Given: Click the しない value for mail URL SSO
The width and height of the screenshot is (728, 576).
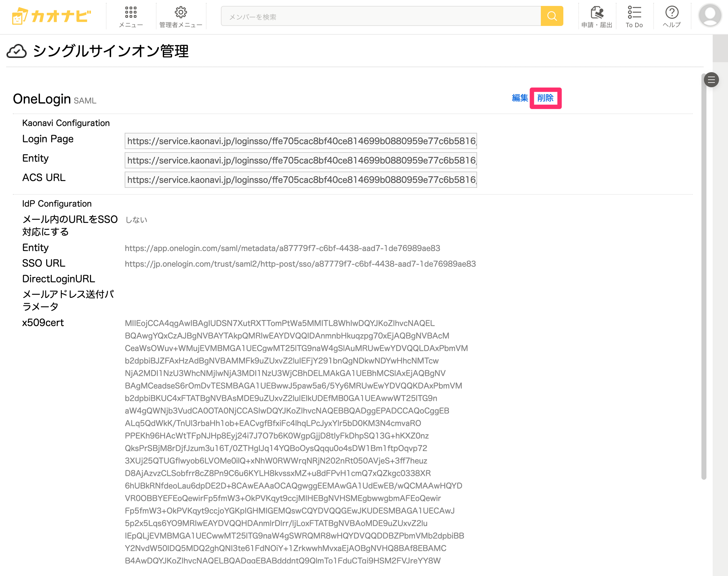Looking at the screenshot, I should (x=136, y=220).
